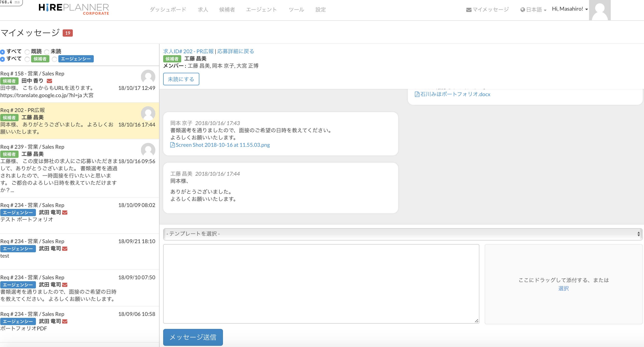
Task: Open ダッシュボード menu item
Action: tap(168, 9)
